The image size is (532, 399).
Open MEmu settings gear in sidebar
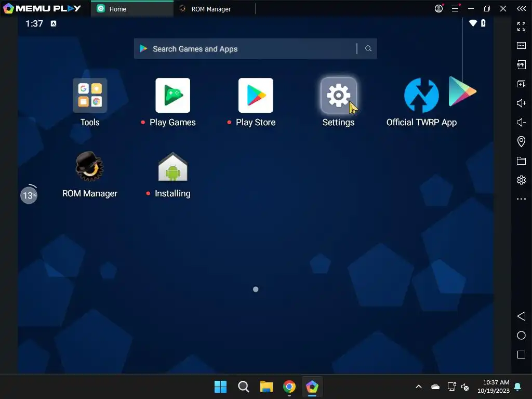click(521, 180)
